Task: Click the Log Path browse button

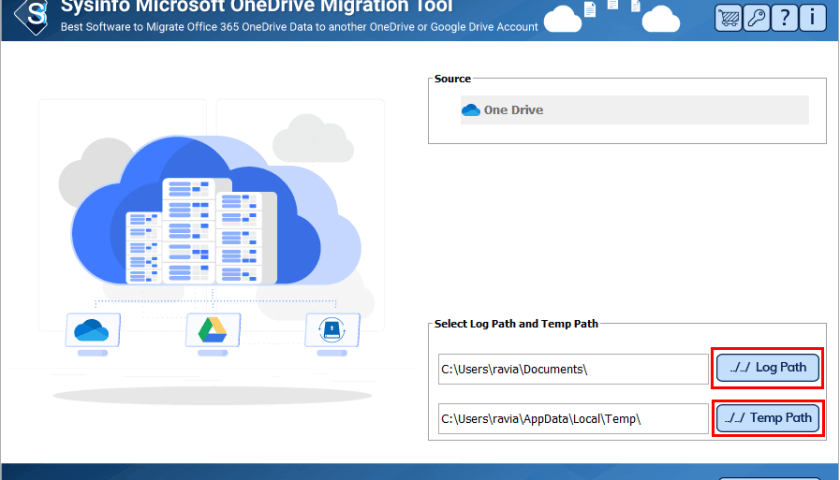Action: (x=768, y=368)
